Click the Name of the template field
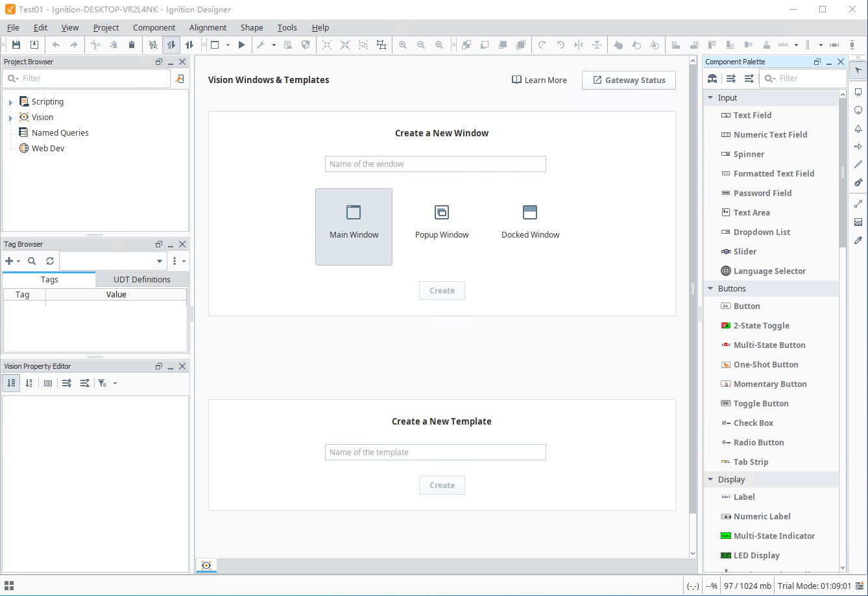 point(435,452)
